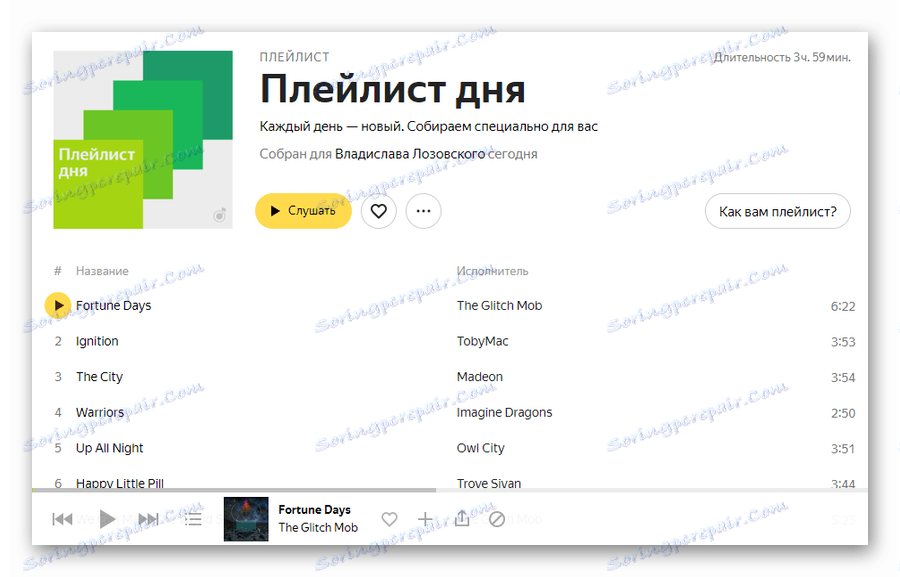Image resolution: width=900 pixels, height=577 pixels.
Task: Share the current track via share icon
Action: click(x=462, y=518)
